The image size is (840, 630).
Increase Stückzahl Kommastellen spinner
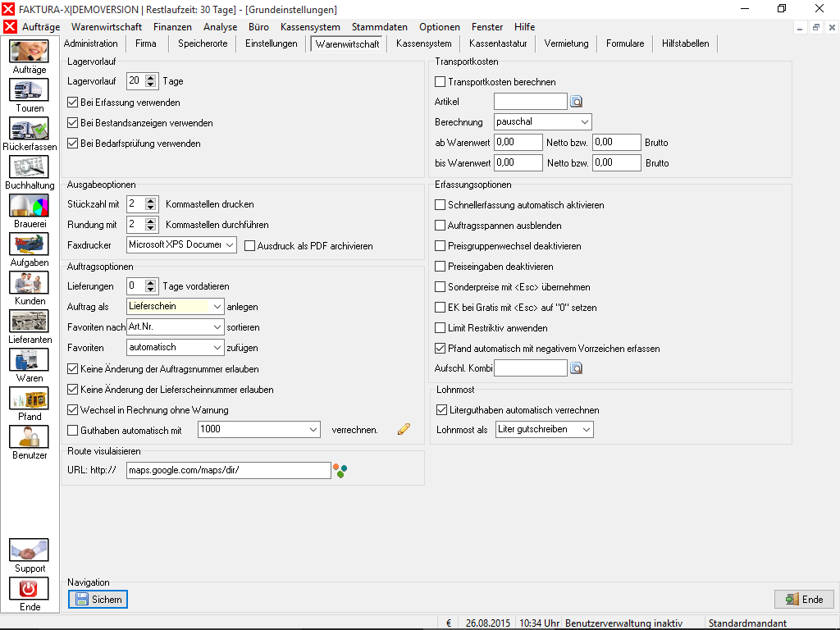[x=151, y=201]
